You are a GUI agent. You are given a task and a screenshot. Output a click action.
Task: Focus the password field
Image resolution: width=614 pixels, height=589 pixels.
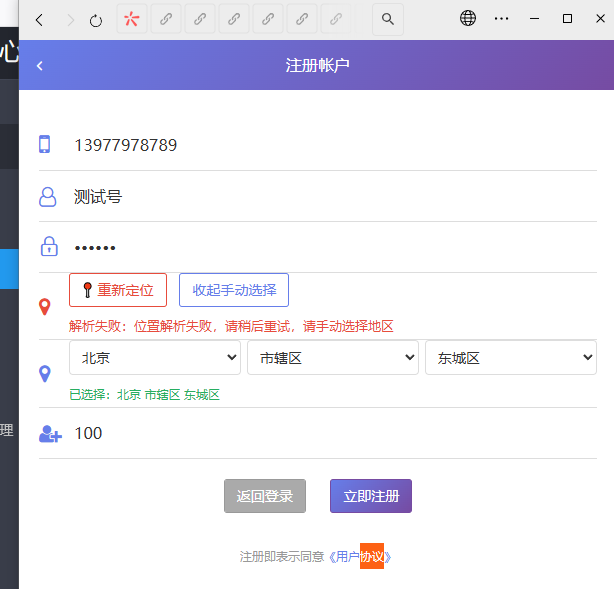pyautogui.click(x=335, y=247)
